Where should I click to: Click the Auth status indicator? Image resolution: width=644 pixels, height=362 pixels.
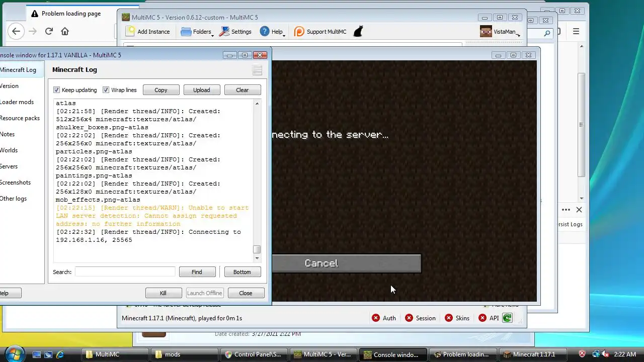tap(384, 318)
